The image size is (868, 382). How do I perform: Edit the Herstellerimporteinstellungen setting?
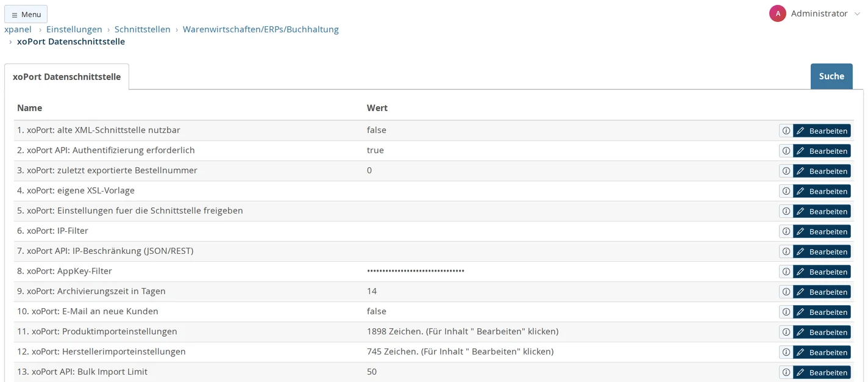[x=822, y=352]
